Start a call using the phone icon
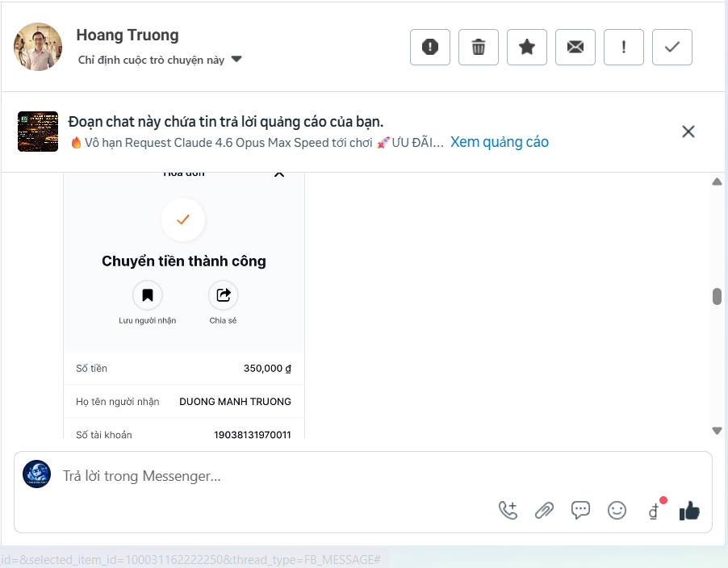This screenshot has width=728, height=568. coord(508,510)
